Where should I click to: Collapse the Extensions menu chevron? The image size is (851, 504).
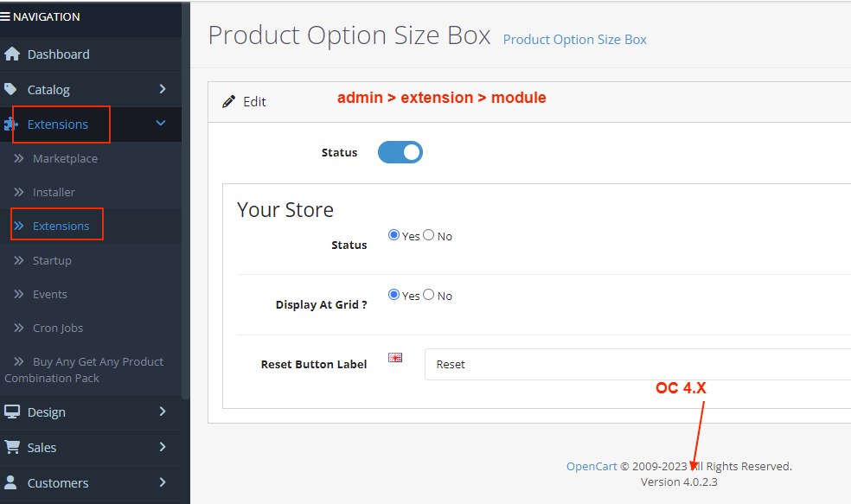(161, 124)
